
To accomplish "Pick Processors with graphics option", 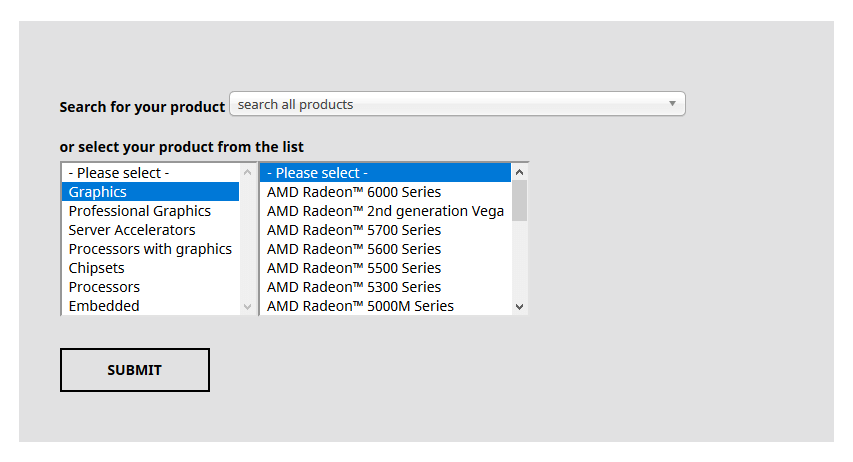I will tap(150, 249).
